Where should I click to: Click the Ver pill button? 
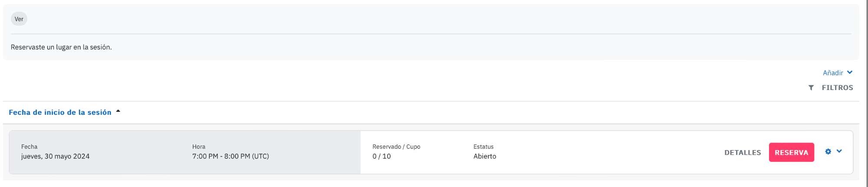tap(19, 19)
